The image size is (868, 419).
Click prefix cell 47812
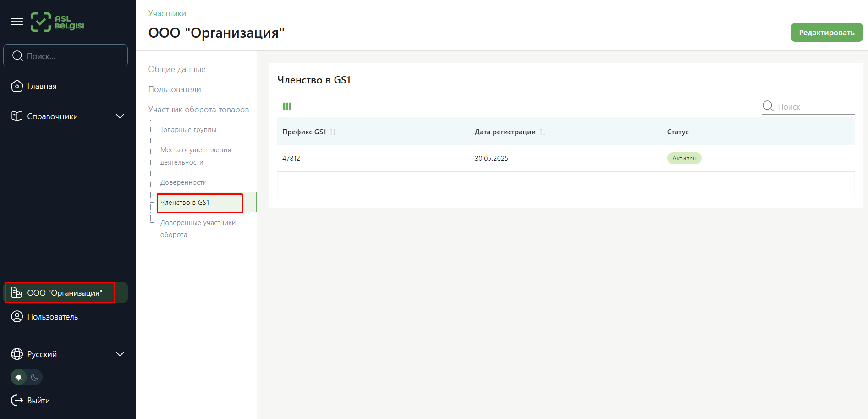291,159
